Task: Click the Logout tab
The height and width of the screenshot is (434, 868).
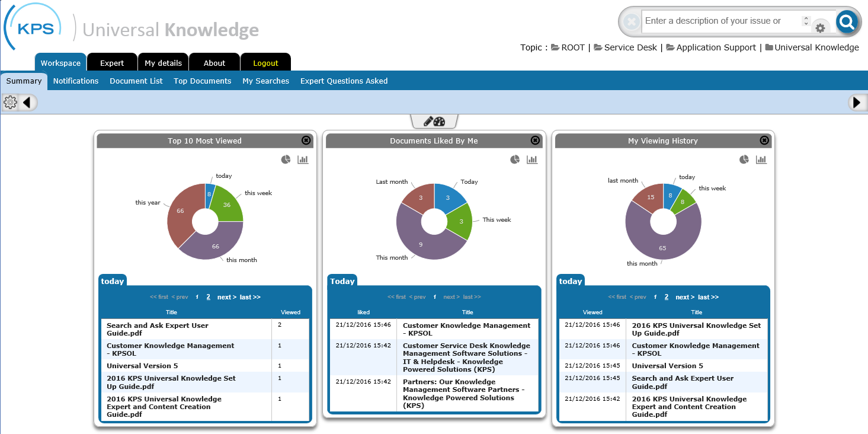Action: coord(265,63)
